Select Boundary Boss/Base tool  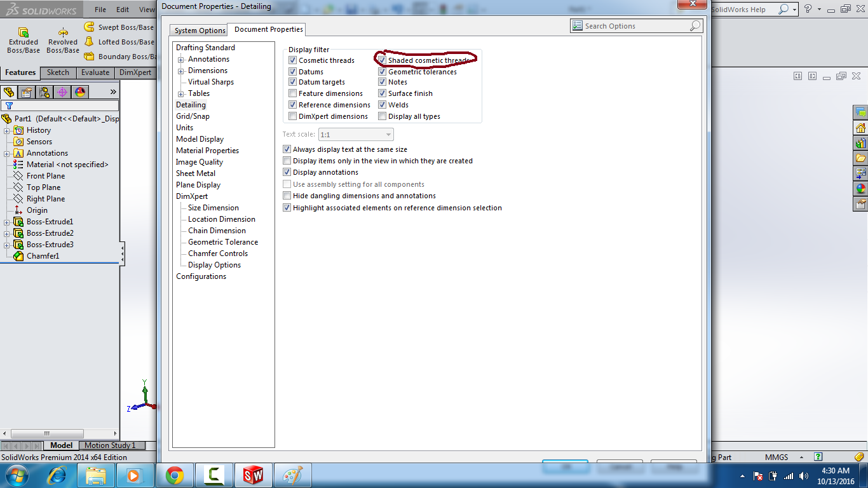pyautogui.click(x=120, y=57)
